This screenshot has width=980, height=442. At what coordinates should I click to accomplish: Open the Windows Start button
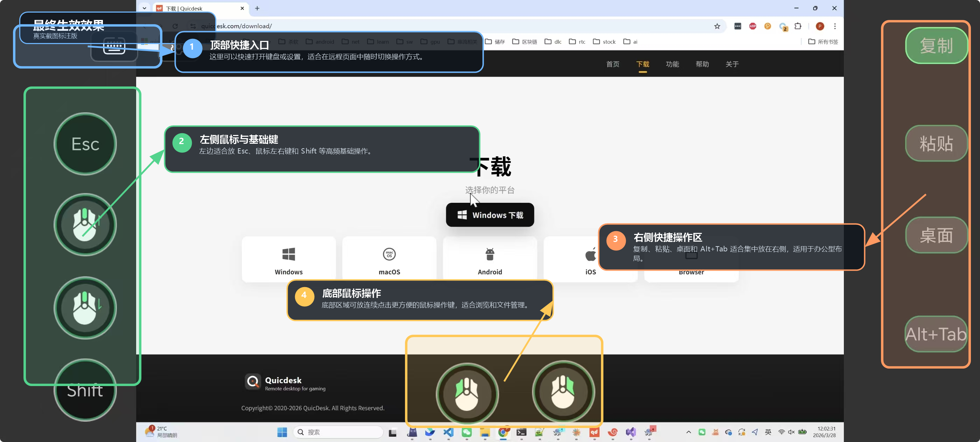pos(282,432)
